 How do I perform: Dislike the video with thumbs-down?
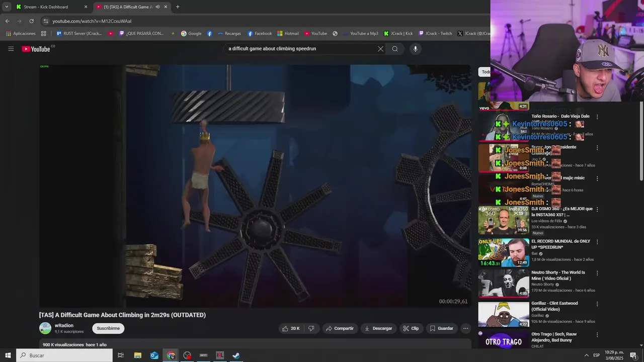coord(311,328)
